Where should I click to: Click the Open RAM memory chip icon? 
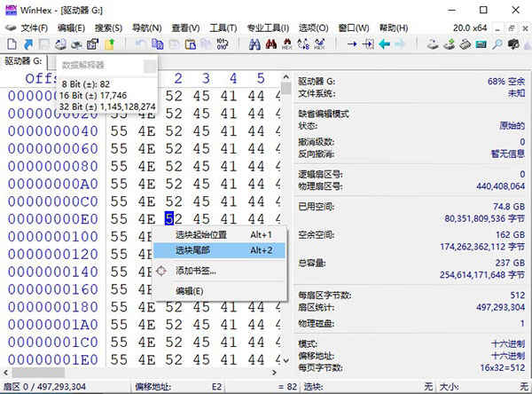click(x=465, y=44)
